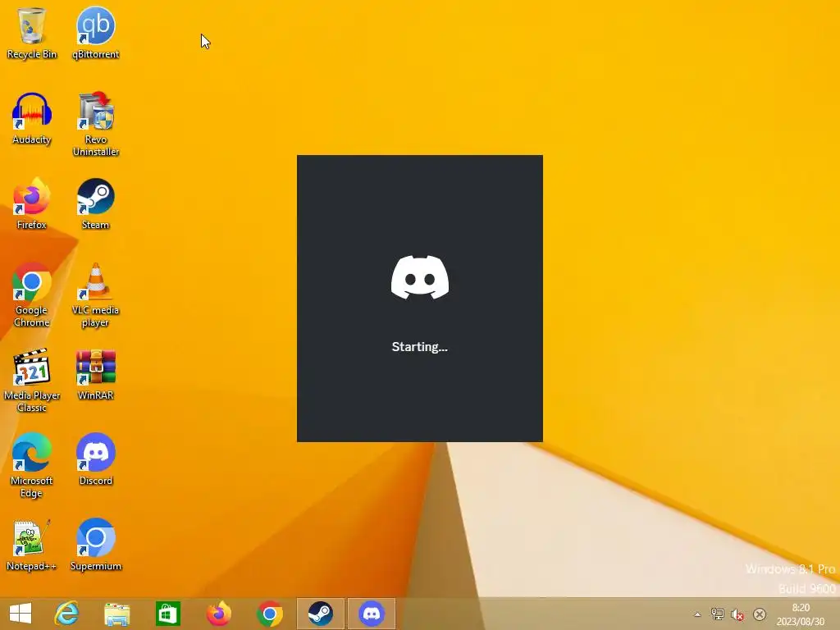The image size is (840, 630).
Task: Click the "Starting..." status text
Action: point(419,347)
